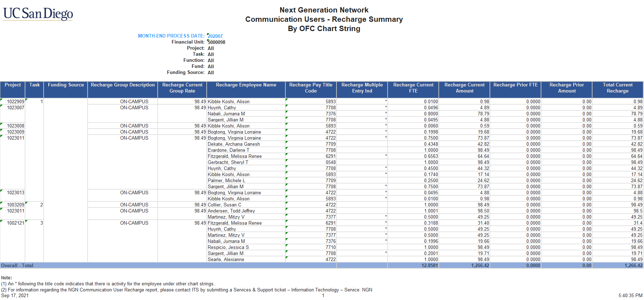Select project cell 1023008
This screenshot has width=644, height=300.
13,126
